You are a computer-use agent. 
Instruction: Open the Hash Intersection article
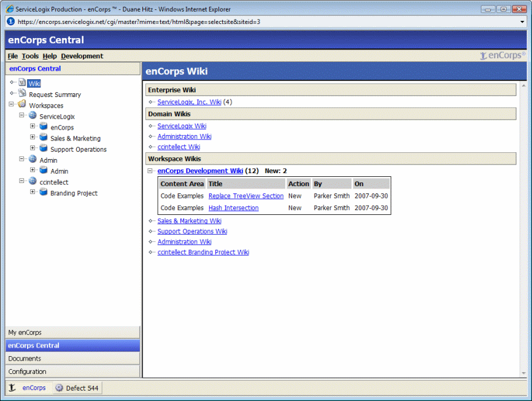[233, 208]
